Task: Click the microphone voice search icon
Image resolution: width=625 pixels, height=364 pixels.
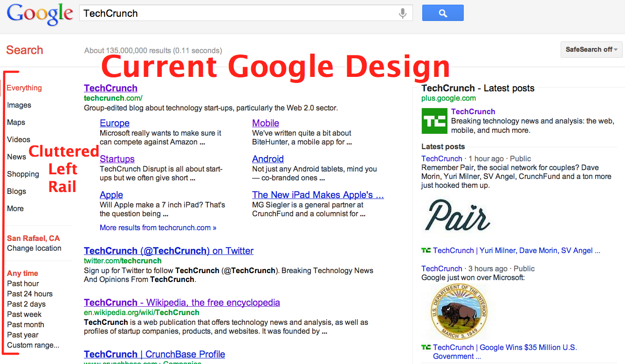Action: coord(403,14)
